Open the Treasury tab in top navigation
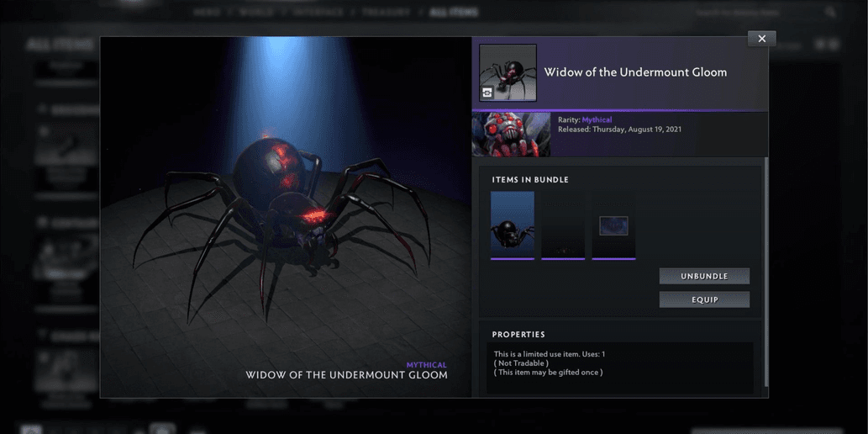The width and height of the screenshot is (868, 434). click(388, 13)
